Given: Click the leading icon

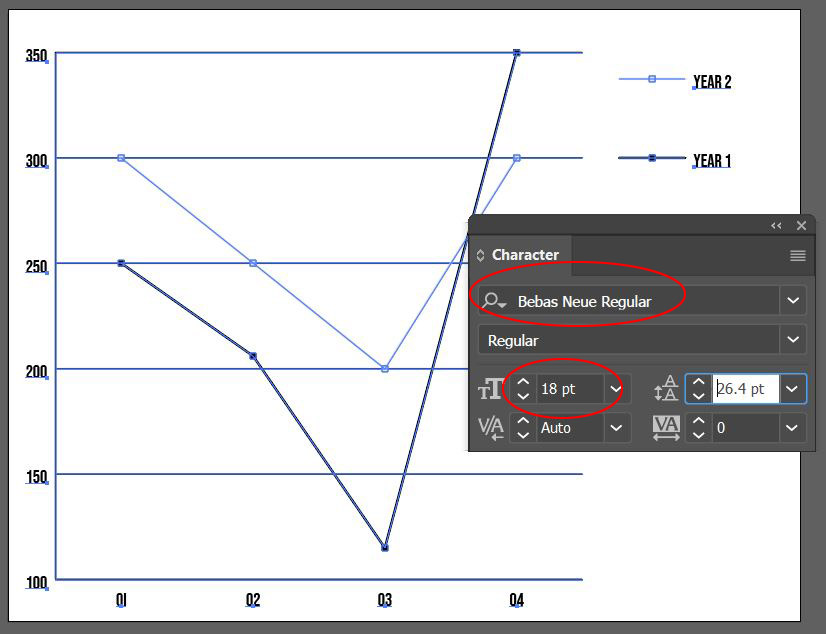Looking at the screenshot, I should 666,389.
